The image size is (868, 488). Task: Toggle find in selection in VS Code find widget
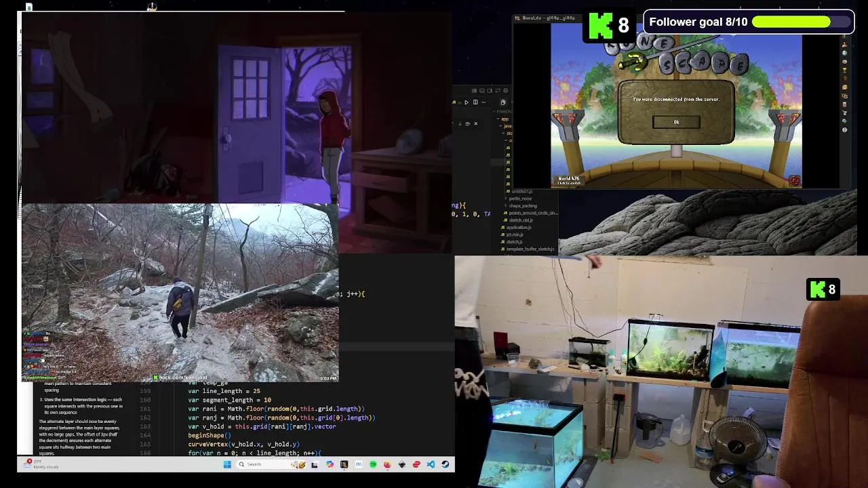(x=467, y=123)
